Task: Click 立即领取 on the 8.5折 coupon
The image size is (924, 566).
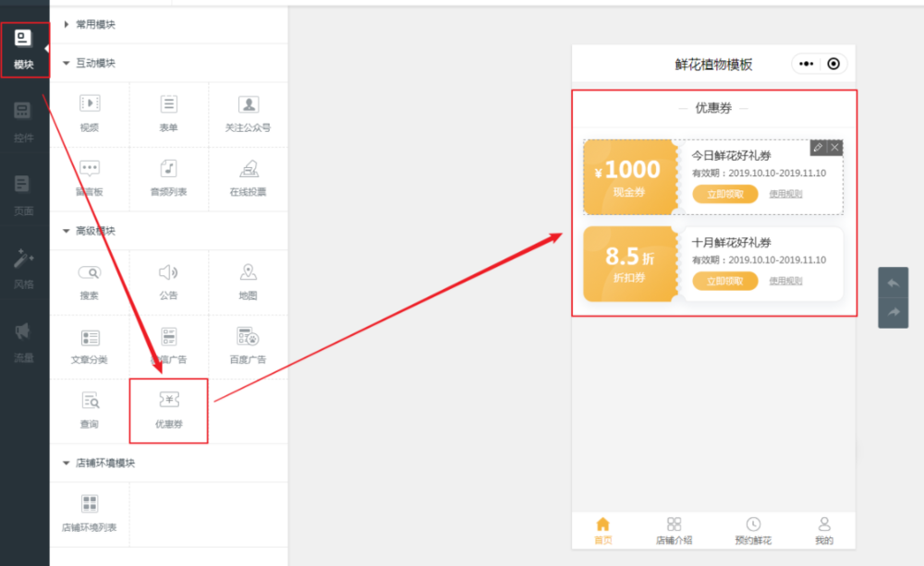Action: 724,281
